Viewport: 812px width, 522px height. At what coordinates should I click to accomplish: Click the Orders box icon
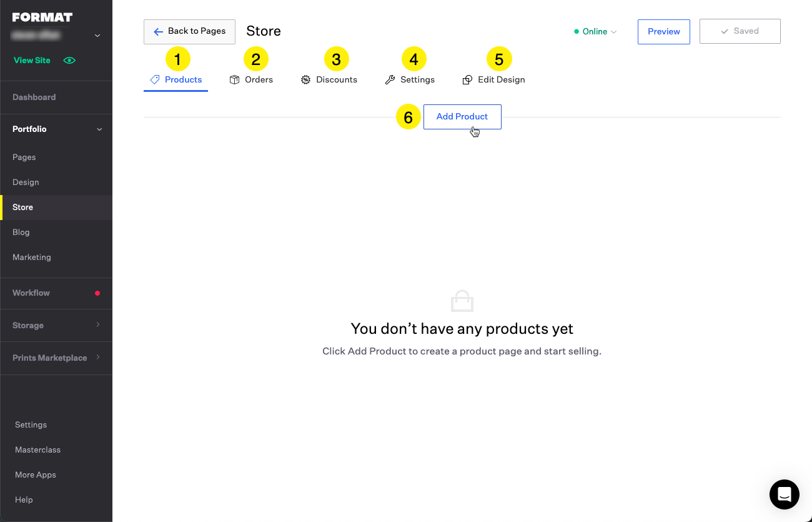235,80
